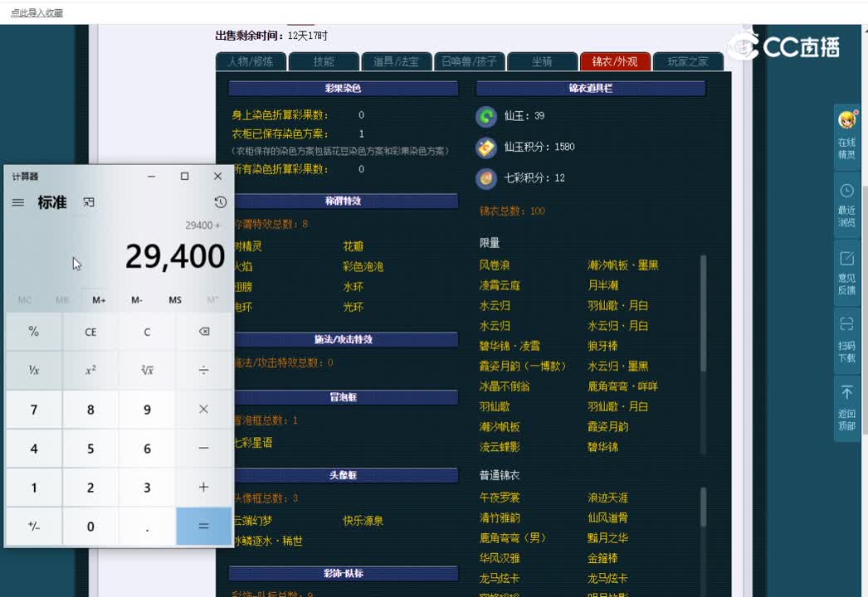Open 最近浏览 recent browsing panel
Image resolution: width=868 pixels, height=597 pixels.
tap(846, 199)
